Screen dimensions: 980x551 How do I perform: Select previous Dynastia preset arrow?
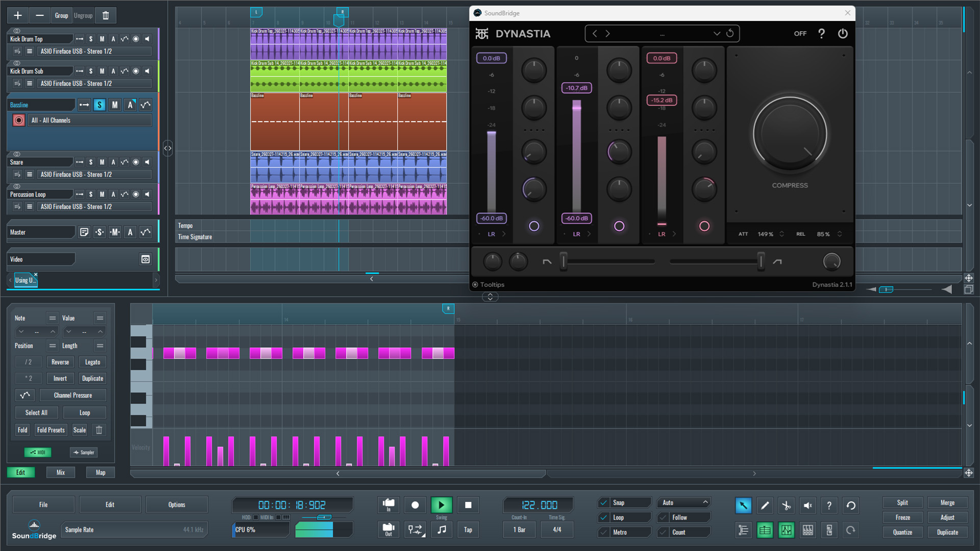(x=594, y=33)
